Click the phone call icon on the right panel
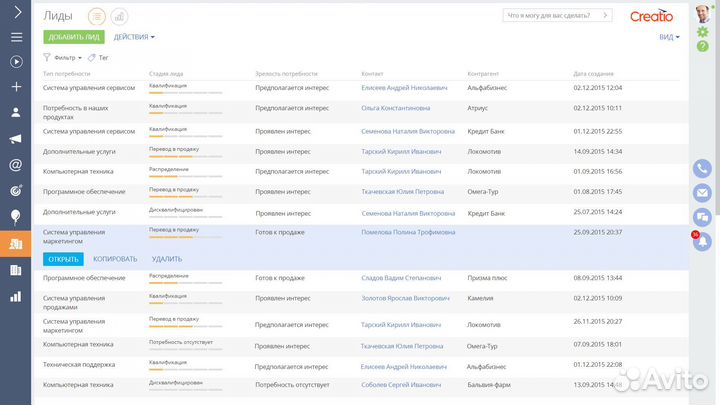720x405 pixels. 702,169
